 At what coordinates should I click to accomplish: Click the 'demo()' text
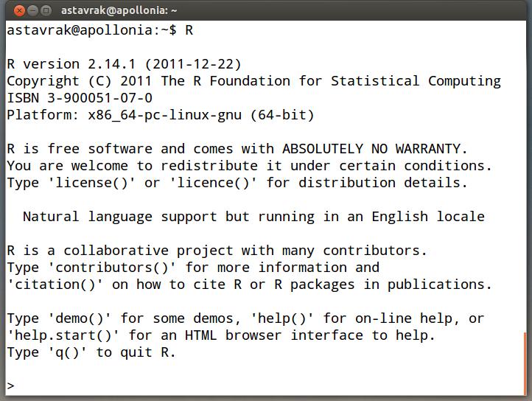coord(80,319)
